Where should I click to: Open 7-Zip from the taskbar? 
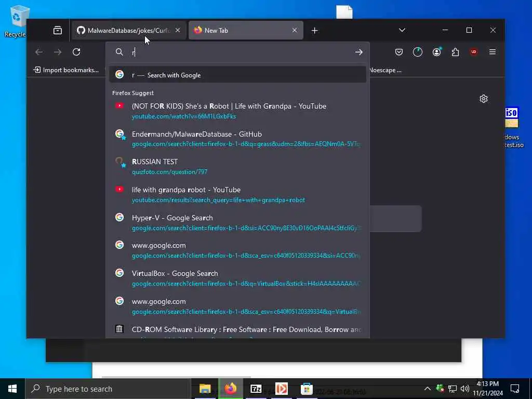[x=256, y=389]
